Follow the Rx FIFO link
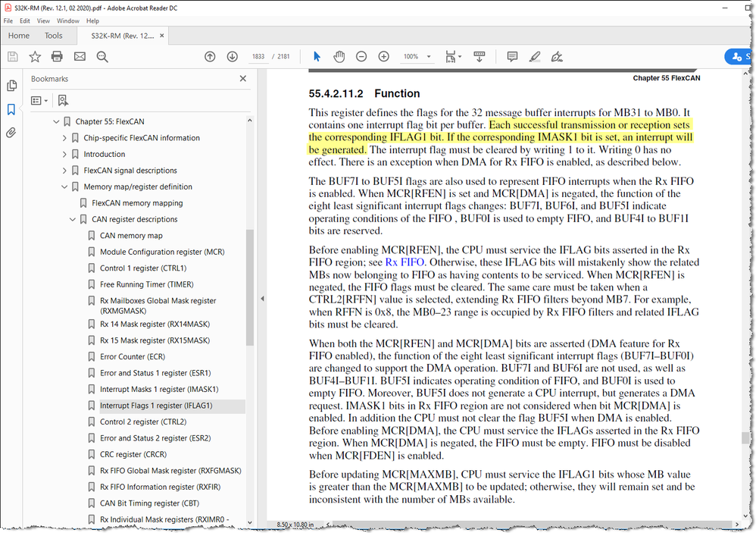756x533 pixels. click(x=405, y=262)
